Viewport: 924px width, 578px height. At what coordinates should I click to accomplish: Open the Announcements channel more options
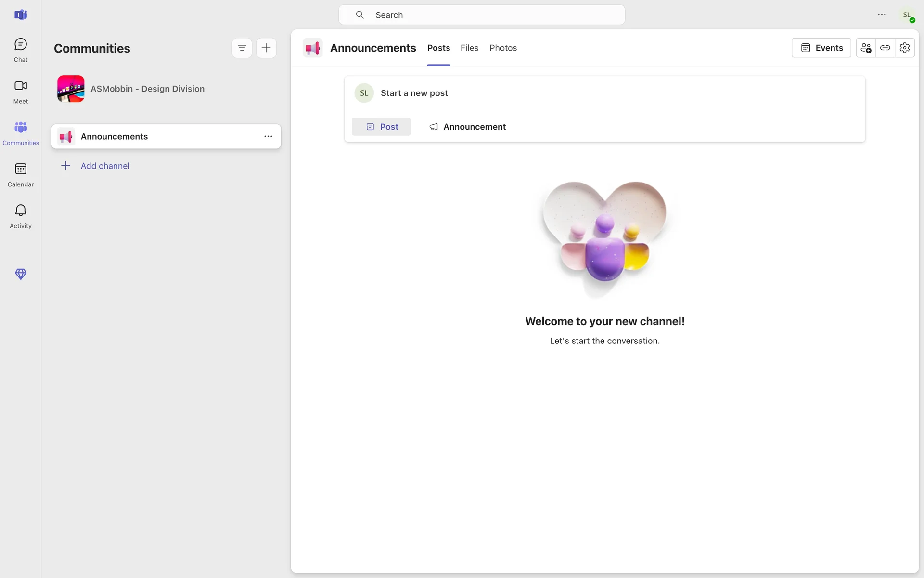pyautogui.click(x=268, y=136)
